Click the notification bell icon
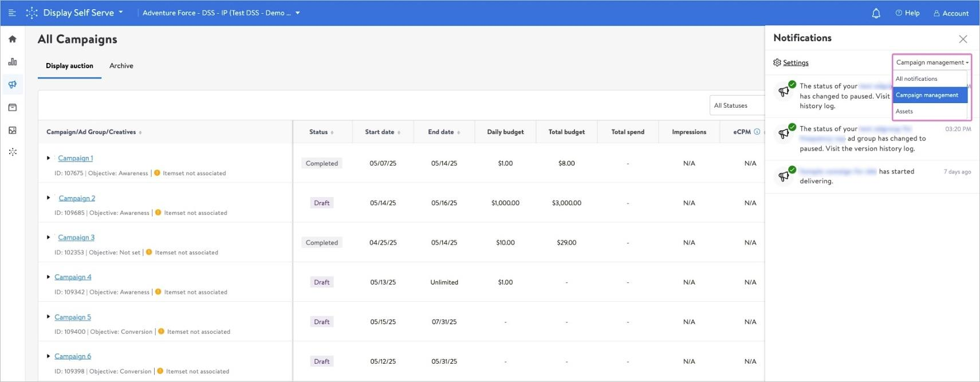The image size is (980, 382). (x=876, y=13)
